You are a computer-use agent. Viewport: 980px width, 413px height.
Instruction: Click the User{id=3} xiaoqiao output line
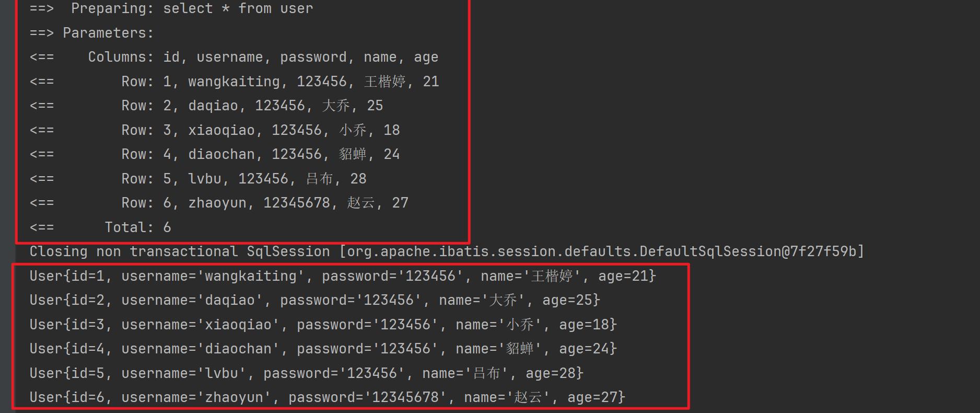click(323, 325)
